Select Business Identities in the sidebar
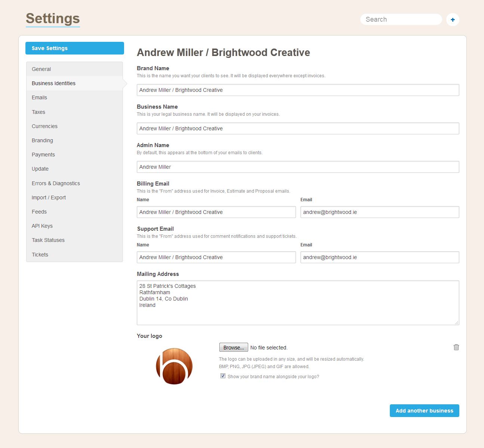 pos(74,83)
